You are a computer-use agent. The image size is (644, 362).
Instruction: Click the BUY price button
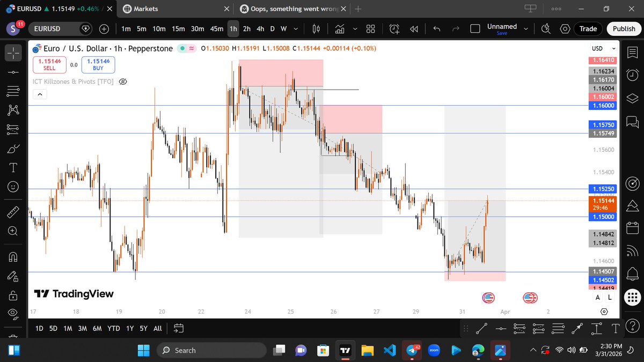click(98, 64)
